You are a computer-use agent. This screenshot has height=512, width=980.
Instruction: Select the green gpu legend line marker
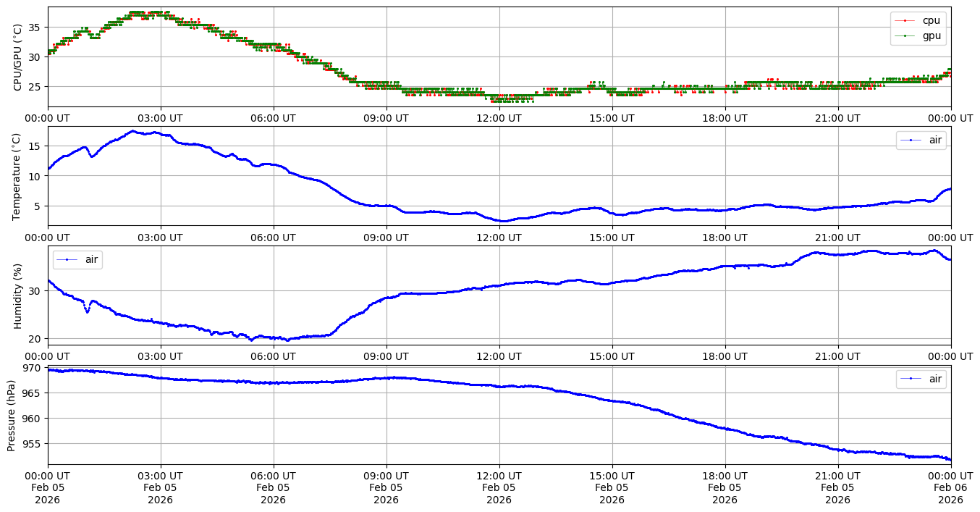907,35
